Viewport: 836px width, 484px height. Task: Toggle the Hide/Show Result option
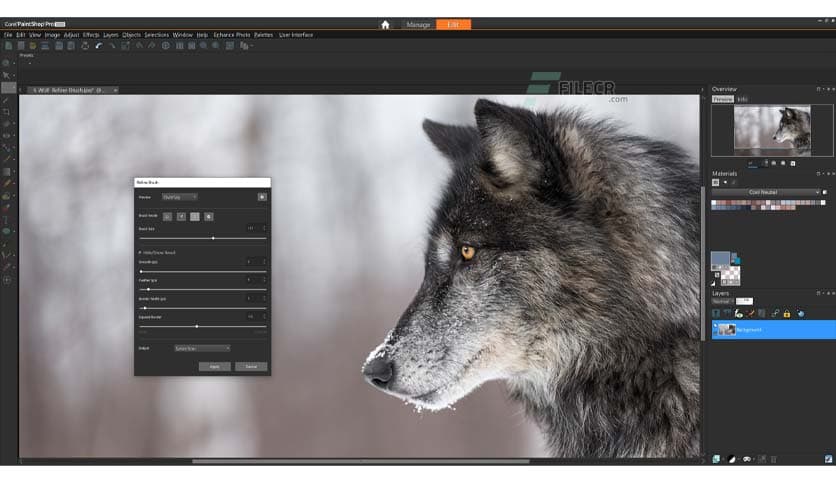(140, 253)
